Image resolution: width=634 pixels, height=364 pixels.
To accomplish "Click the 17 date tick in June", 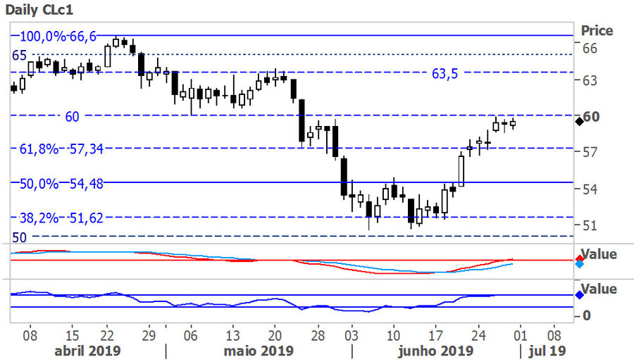I will click(x=435, y=336).
